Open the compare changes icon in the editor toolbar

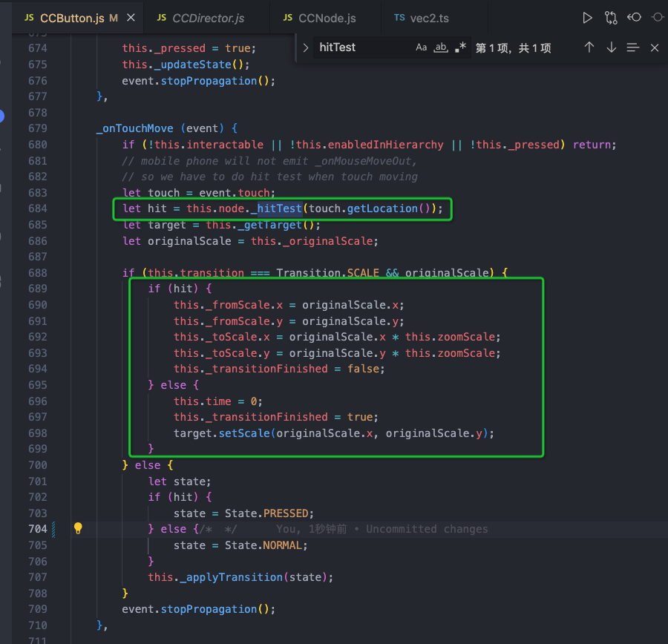[611, 18]
